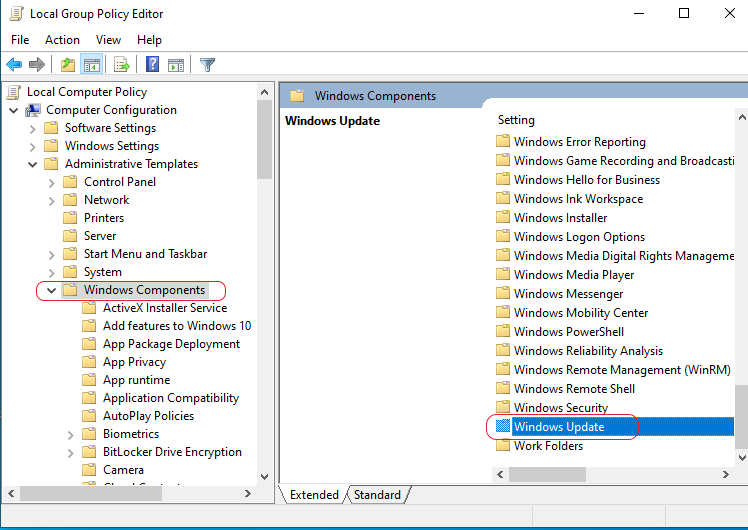Click tree pane vertical scrollbar down arrow
The width and height of the screenshot is (748, 530).
coord(265,477)
